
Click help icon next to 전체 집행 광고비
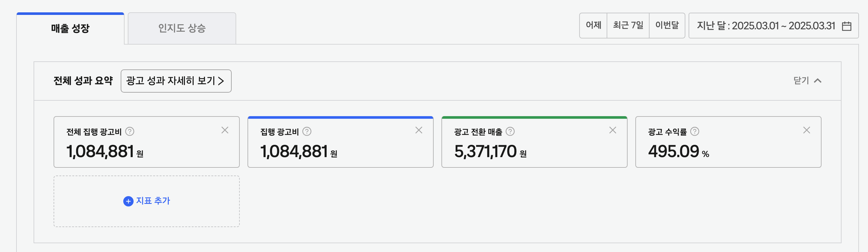click(130, 132)
